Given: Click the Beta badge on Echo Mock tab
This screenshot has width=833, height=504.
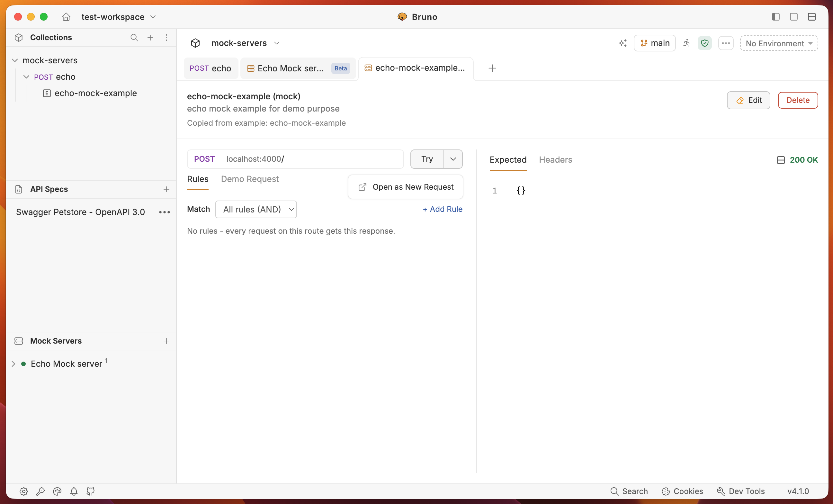Looking at the screenshot, I should 340,68.
